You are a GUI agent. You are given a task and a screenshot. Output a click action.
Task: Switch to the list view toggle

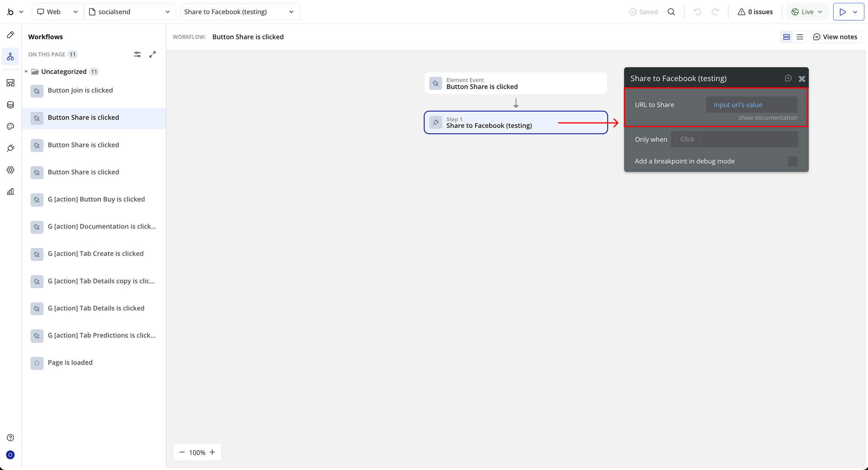click(800, 37)
